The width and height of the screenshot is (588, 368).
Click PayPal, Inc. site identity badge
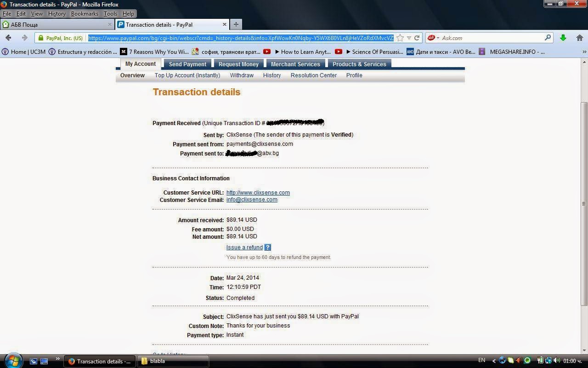click(x=61, y=38)
